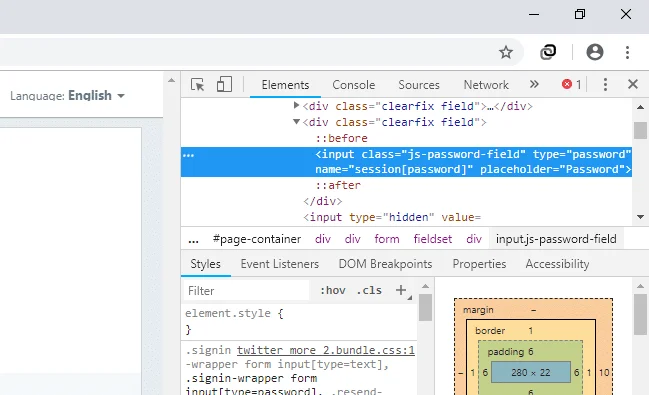Bookmark this page with the star icon

pos(506,52)
